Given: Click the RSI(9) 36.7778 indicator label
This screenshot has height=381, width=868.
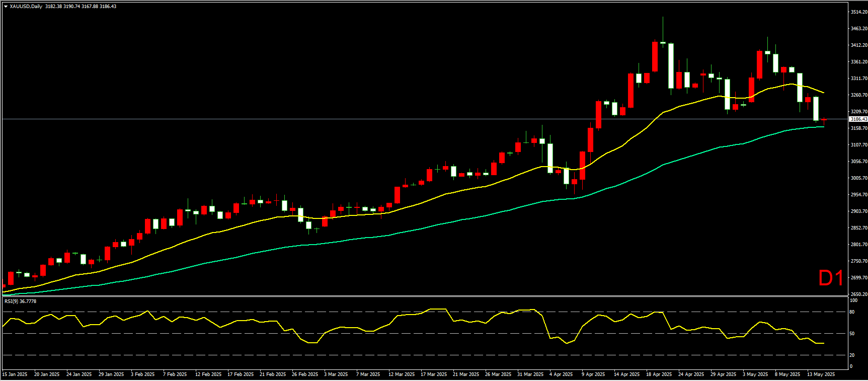Looking at the screenshot, I should click(x=21, y=301).
